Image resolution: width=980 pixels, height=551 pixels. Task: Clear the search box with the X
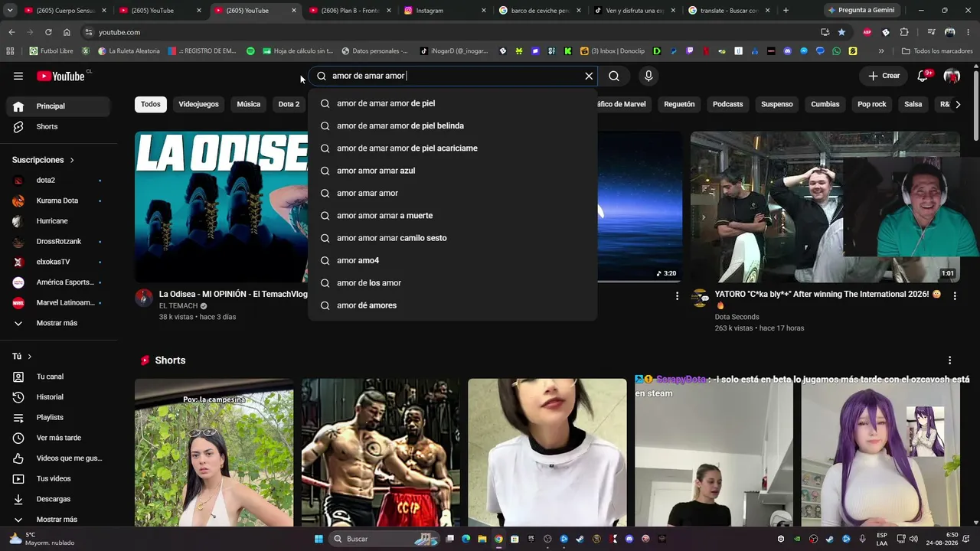pyautogui.click(x=589, y=76)
